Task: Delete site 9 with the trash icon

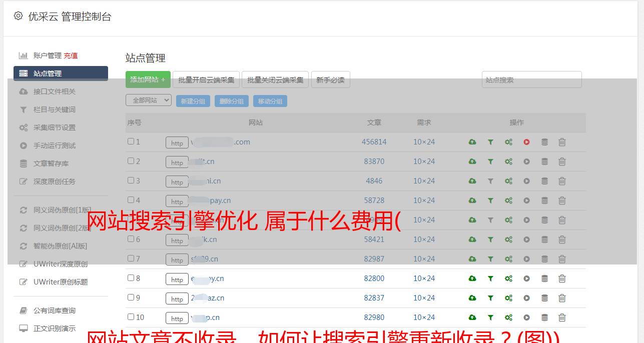Action: [562, 298]
